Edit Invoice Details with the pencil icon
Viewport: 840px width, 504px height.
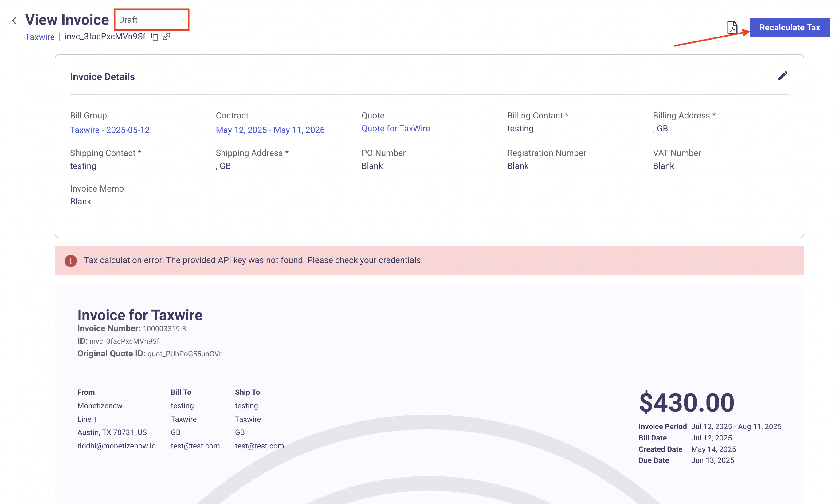[782, 76]
